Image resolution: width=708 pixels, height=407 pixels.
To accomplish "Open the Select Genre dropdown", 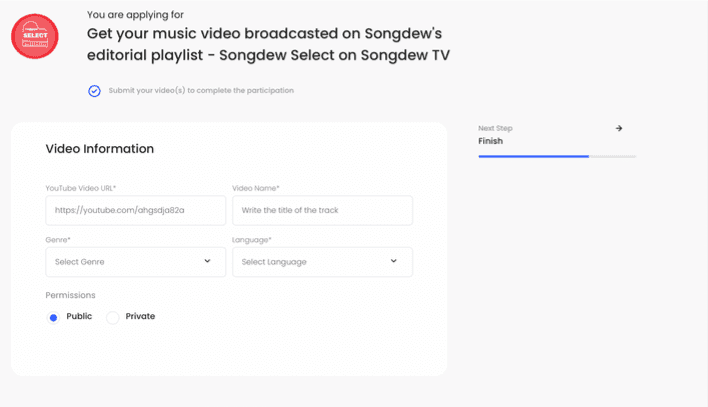I will point(135,262).
